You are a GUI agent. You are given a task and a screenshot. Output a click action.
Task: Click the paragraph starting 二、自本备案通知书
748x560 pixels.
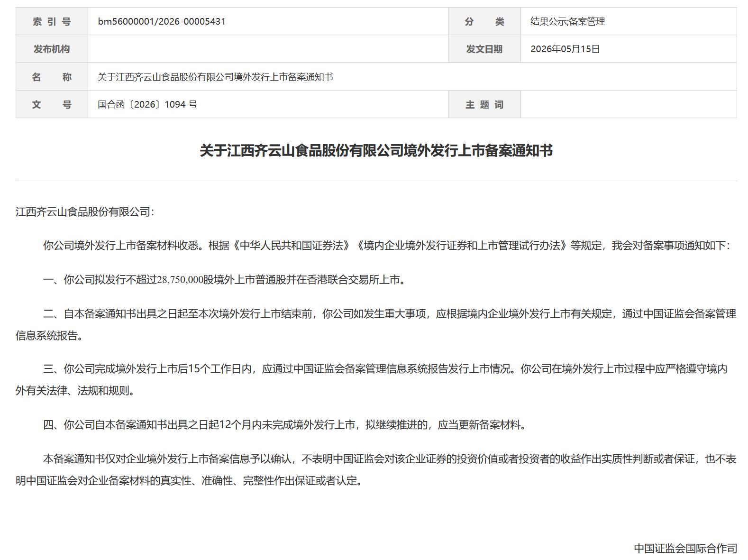coord(376,325)
